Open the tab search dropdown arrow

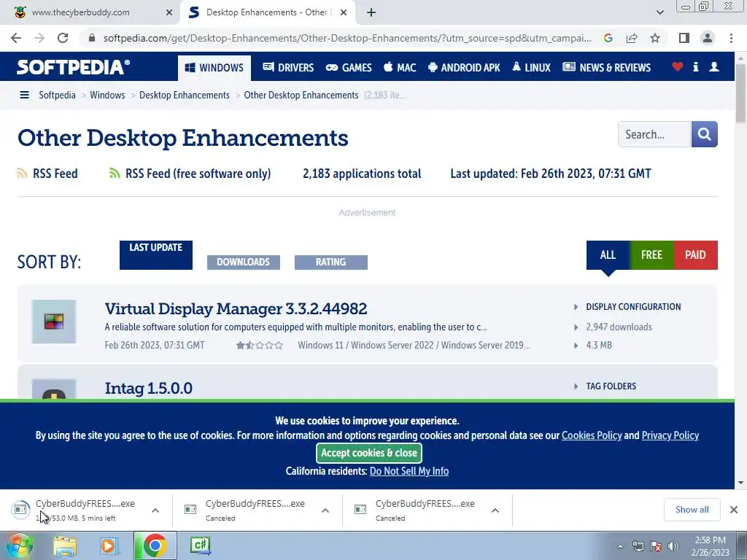[659, 12]
